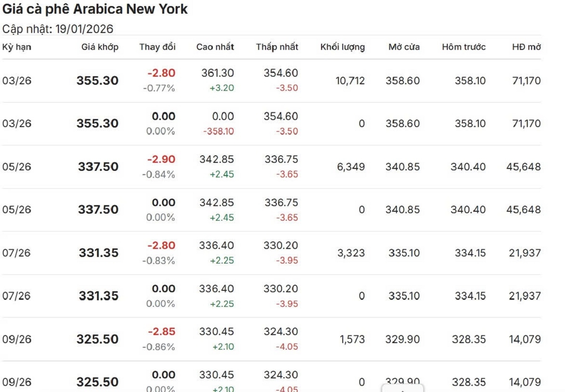The image size is (565, 392).
Task: Click the Mở cửa column header
Action: 404,47
